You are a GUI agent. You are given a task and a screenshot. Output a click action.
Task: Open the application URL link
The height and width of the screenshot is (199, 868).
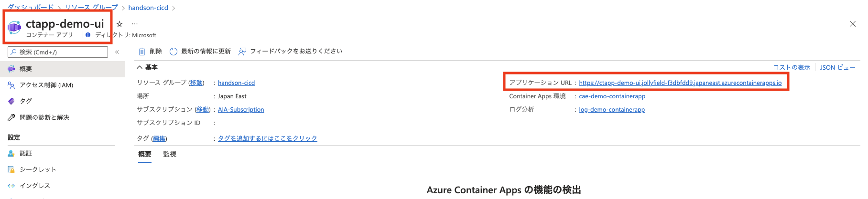[680, 83]
